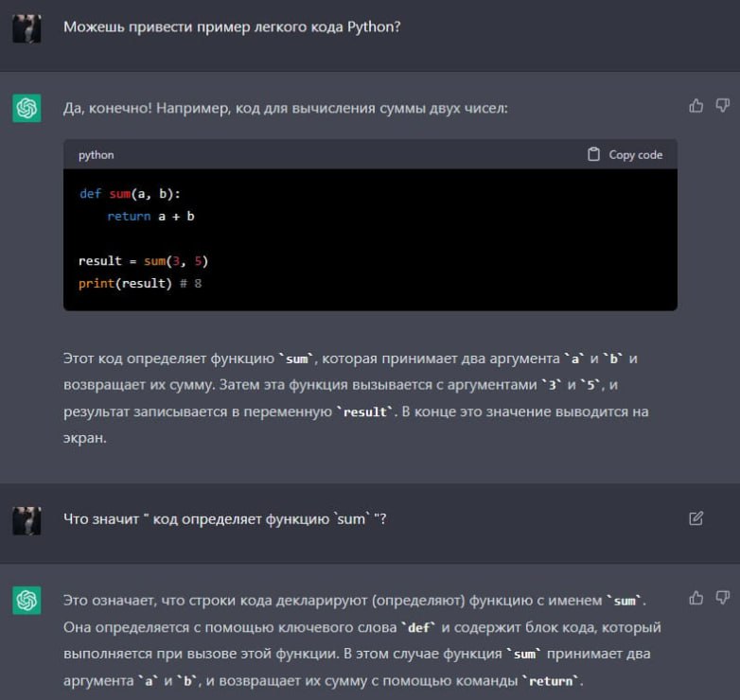This screenshot has width=740, height=700.
Task: Click the ChatGPT logo beside 'Да, конечно!'
Action: point(26,109)
